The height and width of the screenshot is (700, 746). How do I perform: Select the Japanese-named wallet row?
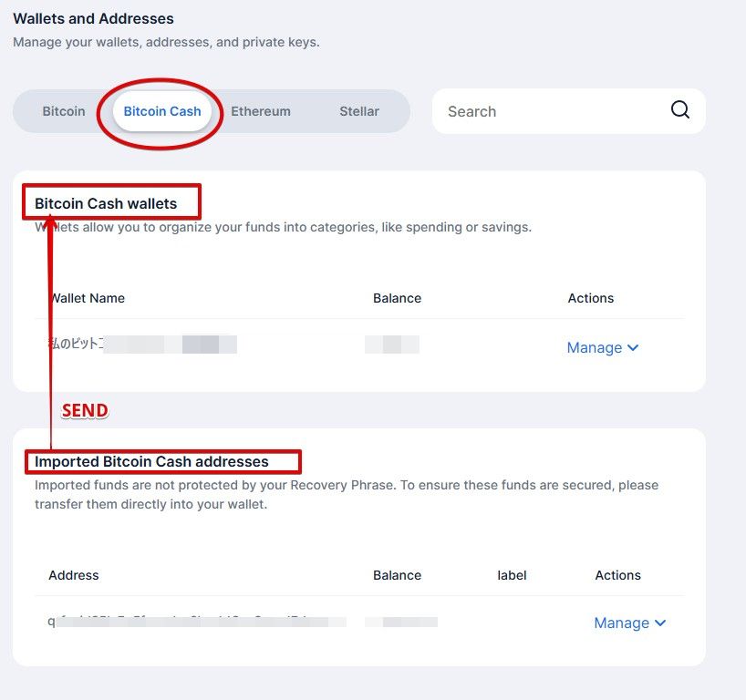coord(359,347)
